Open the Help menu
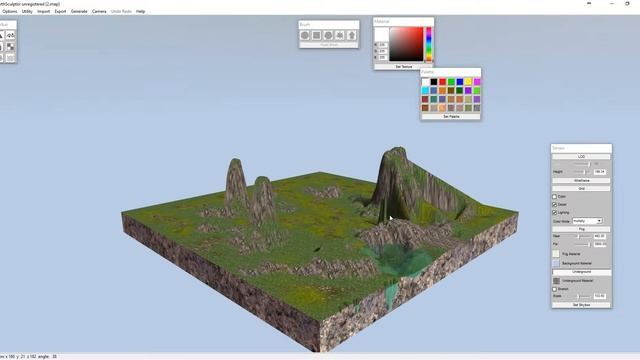The image size is (640, 360). (140, 11)
